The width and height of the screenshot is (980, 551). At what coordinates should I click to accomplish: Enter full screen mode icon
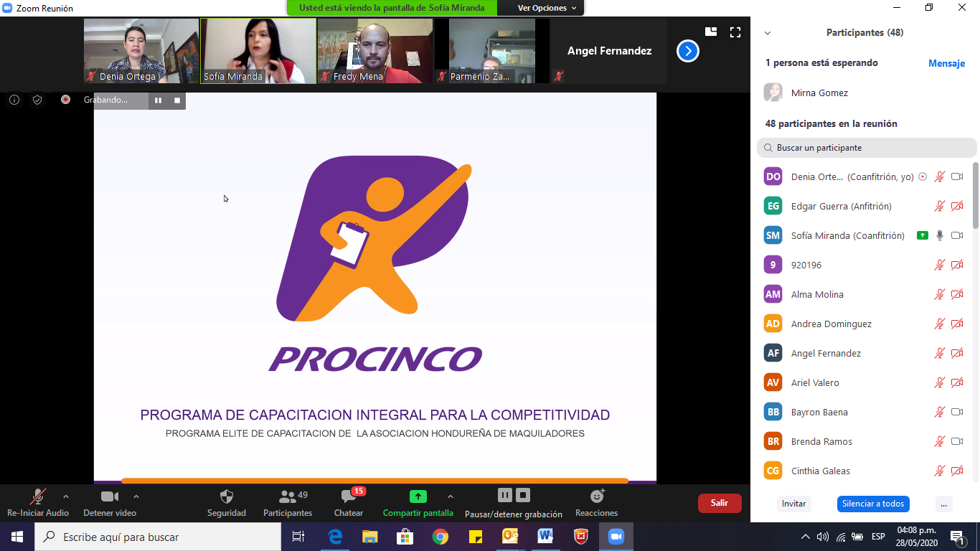point(735,32)
